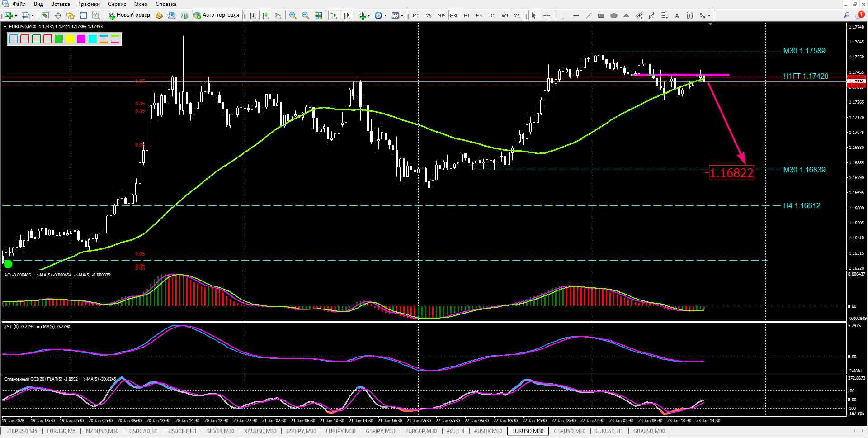Screen dimensions: 868x438
Task: Switch to the XAUUSD,M30 chart tab
Action: point(260,431)
